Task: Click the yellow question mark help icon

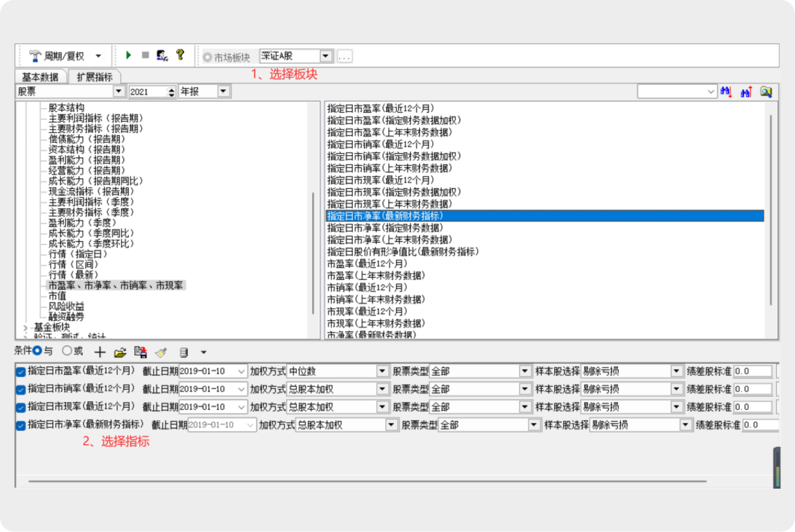Action: pos(180,55)
